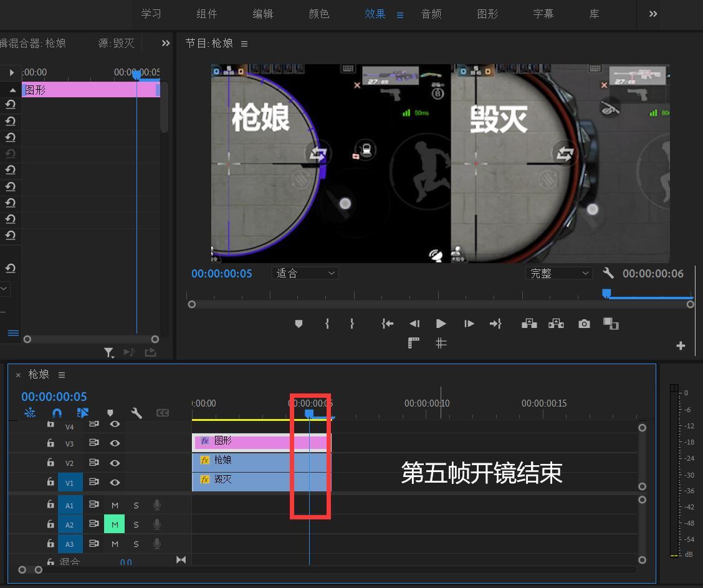The image size is (703, 588).
Task: Close the 枪娘 timeline tab
Action: click(18, 375)
